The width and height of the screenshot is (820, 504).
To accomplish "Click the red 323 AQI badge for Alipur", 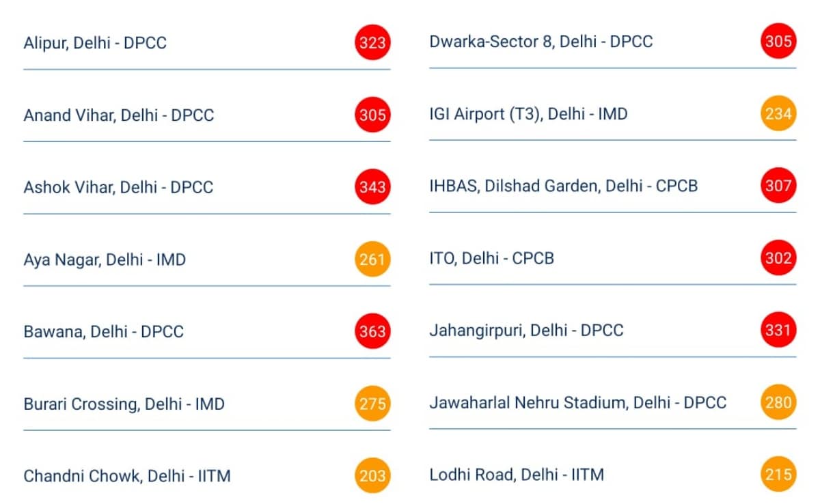I will click(372, 43).
